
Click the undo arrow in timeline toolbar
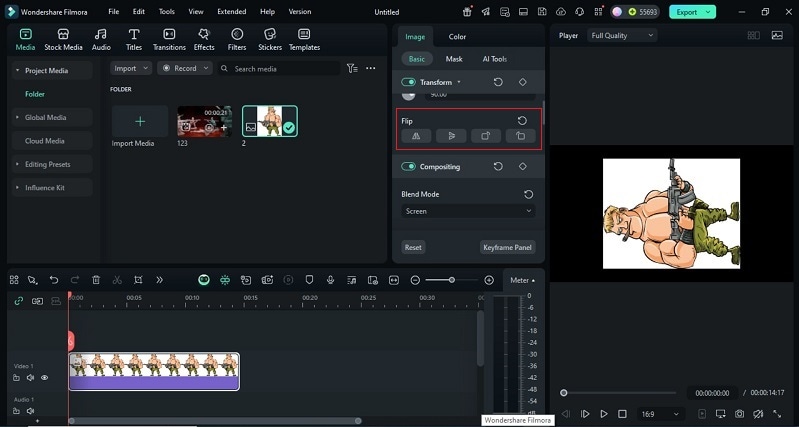(54, 280)
